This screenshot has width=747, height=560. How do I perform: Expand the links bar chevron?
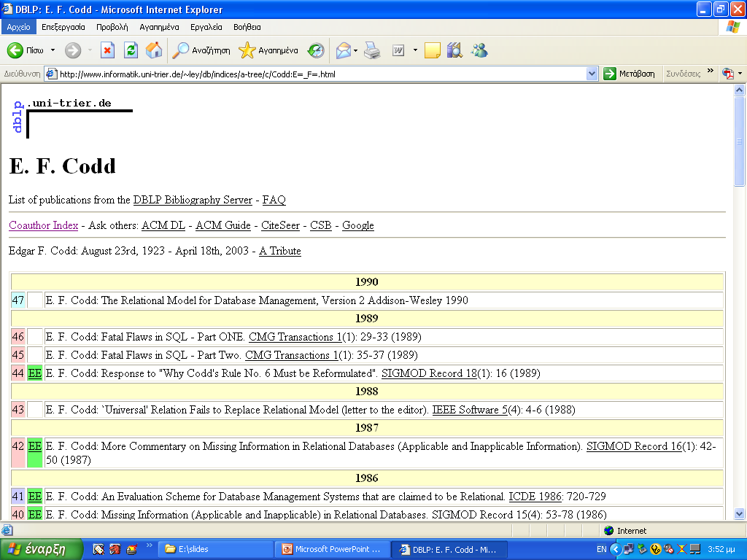tap(711, 71)
